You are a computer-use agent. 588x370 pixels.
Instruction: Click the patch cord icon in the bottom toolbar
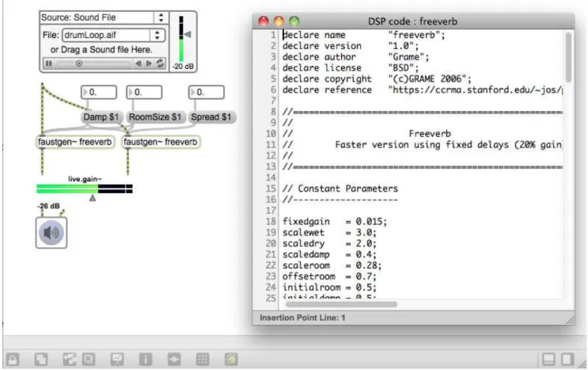pos(174,359)
